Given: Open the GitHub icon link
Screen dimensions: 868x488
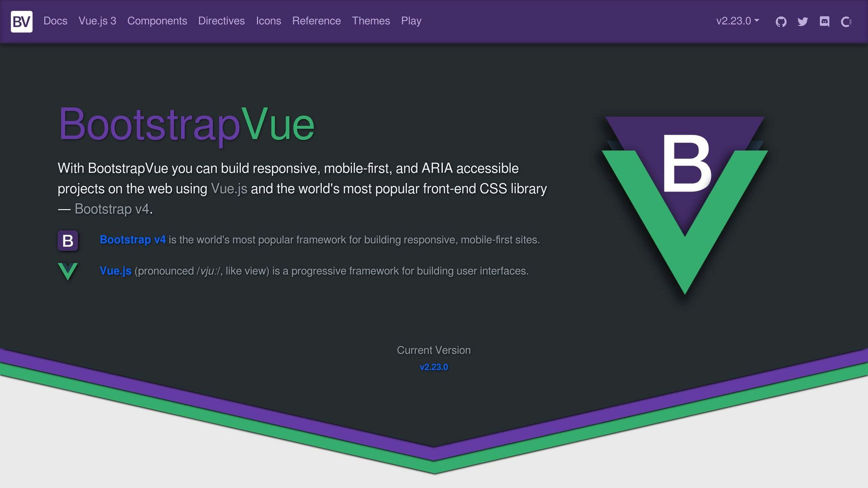Looking at the screenshot, I should click(781, 21).
